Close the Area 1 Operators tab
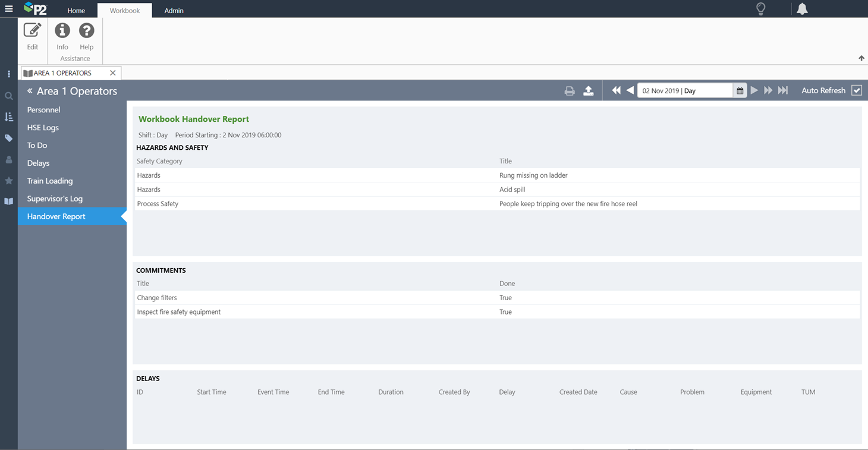 click(x=113, y=73)
